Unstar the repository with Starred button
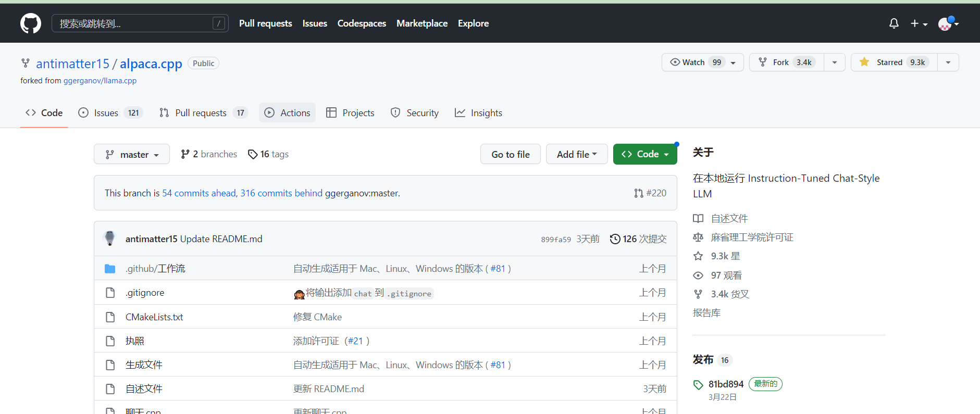980x414 pixels. pos(894,62)
